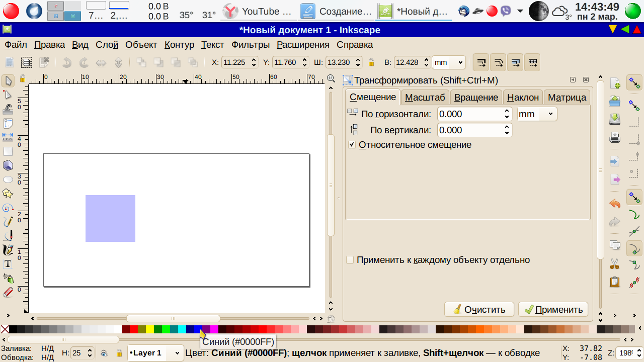Select all in all layers icon
The height and width of the screenshot is (362, 644).
27,62
